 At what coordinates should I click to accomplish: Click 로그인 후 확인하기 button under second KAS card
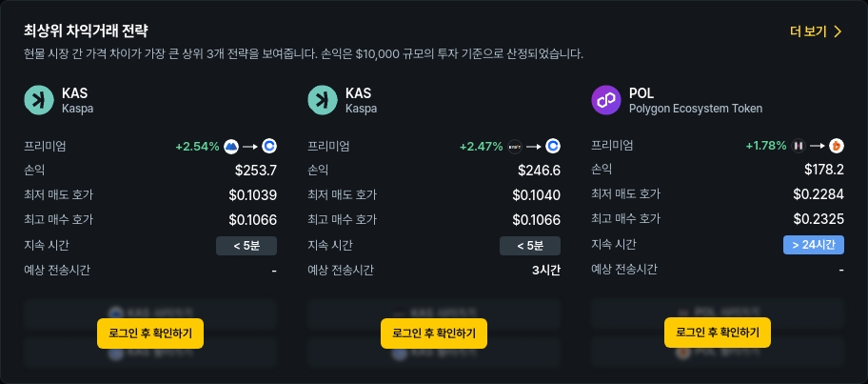coord(434,333)
